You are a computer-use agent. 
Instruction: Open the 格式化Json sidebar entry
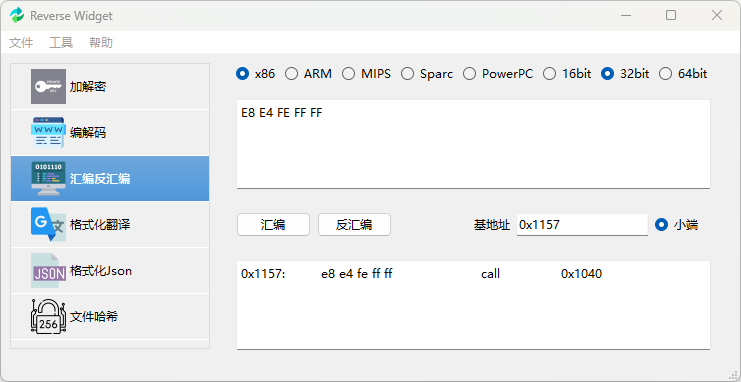110,270
